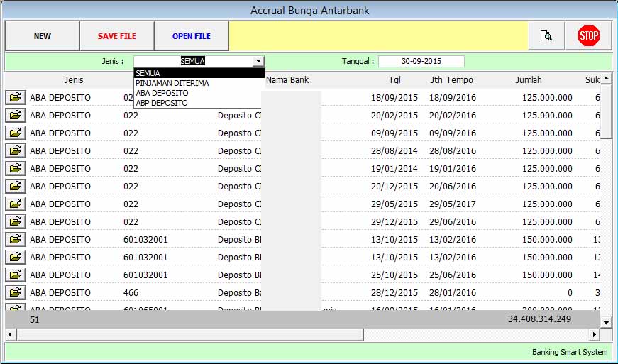Viewport: 618px width, 364px height.
Task: Click the vertical scrollbar up arrow
Action: [606, 78]
